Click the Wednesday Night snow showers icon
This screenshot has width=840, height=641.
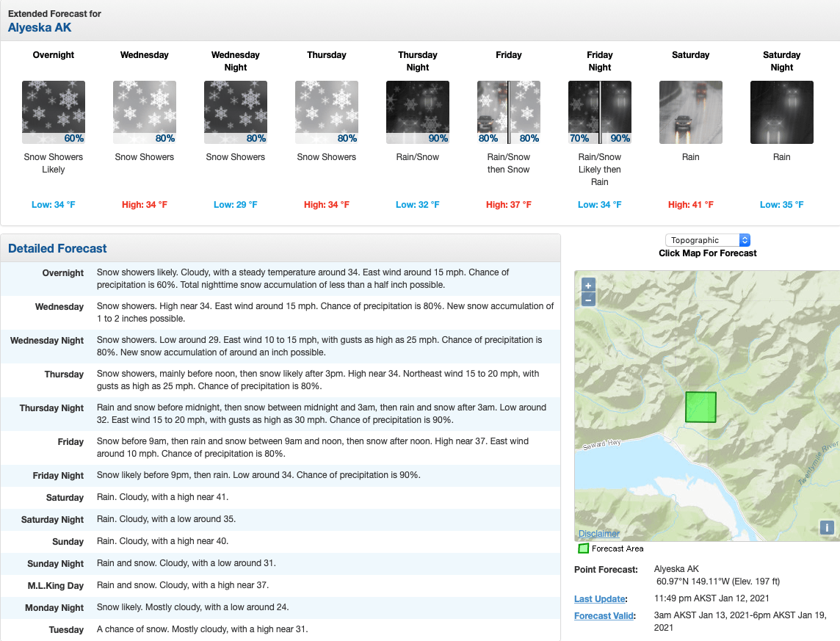(x=236, y=112)
